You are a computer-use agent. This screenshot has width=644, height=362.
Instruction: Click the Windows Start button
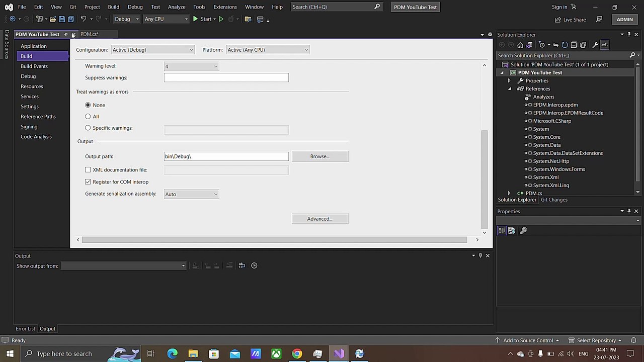coord(10,353)
